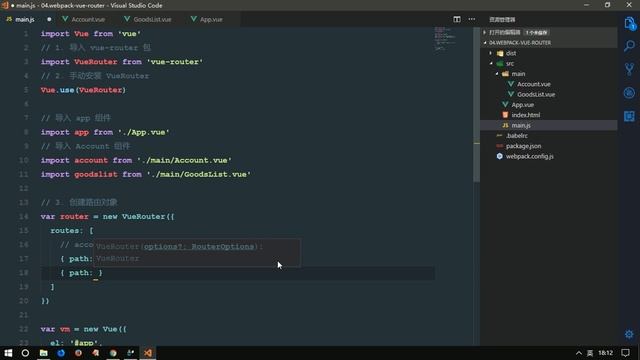Click the editor vertical scrollbar thumb
Image resolution: width=640 pixels, height=360 pixels.
476,104
